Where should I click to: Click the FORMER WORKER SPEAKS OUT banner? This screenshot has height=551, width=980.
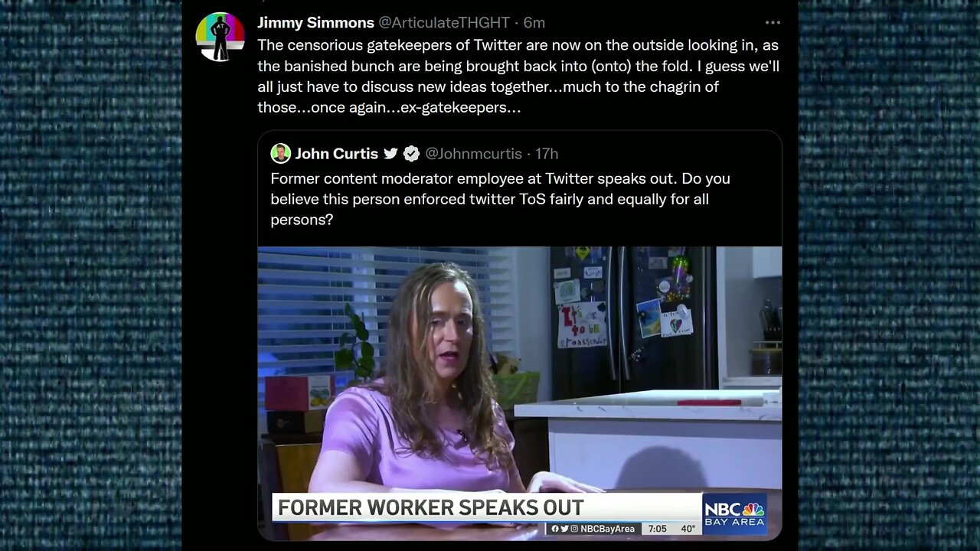pyautogui.click(x=487, y=507)
